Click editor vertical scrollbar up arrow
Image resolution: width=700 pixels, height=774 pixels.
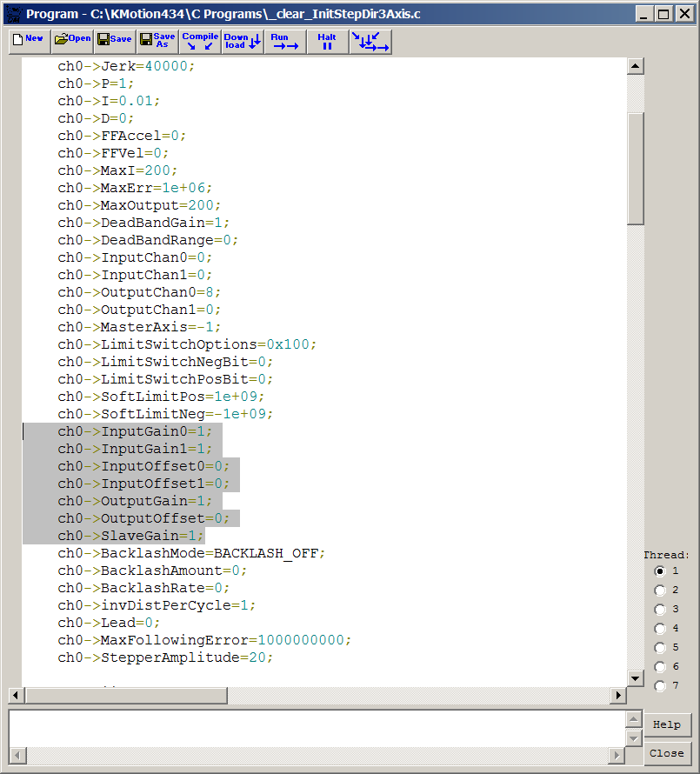click(x=636, y=65)
